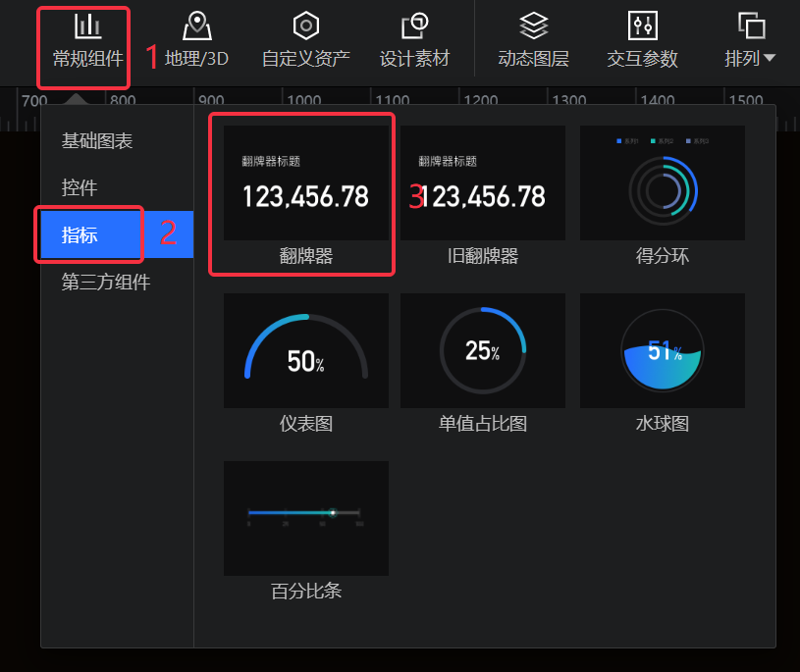Click the 常规组件 bar chart icon
Viewport: 800px width, 672px height.
pos(87,26)
